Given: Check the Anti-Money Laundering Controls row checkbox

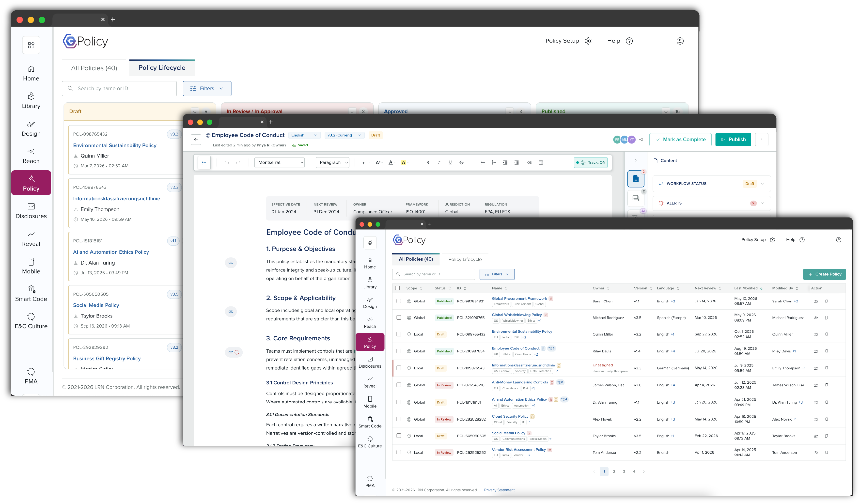Looking at the screenshot, I should [x=398, y=385].
